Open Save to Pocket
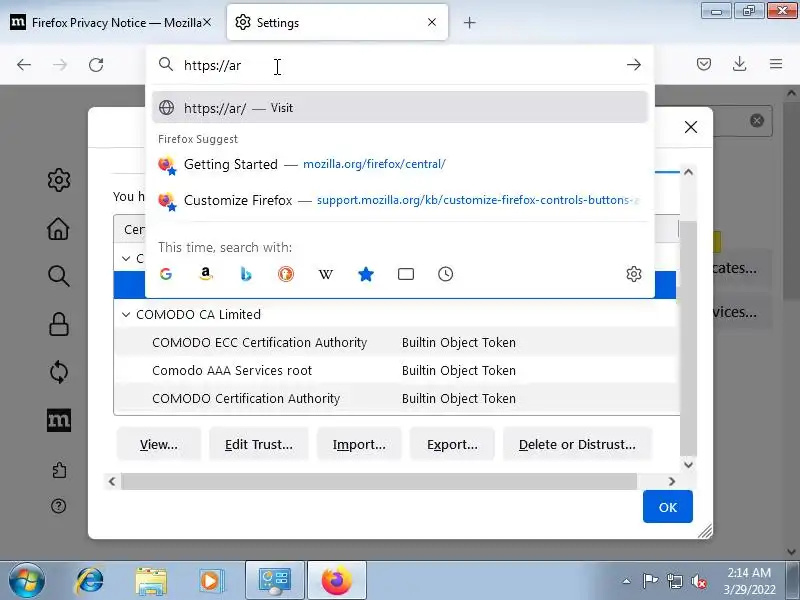This screenshot has height=600, width=800. (x=704, y=64)
